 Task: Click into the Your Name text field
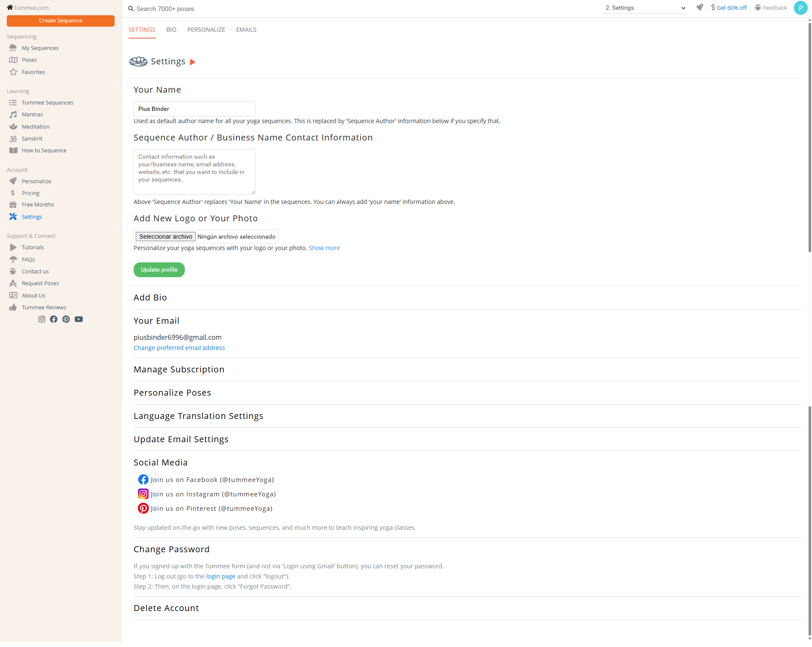194,109
